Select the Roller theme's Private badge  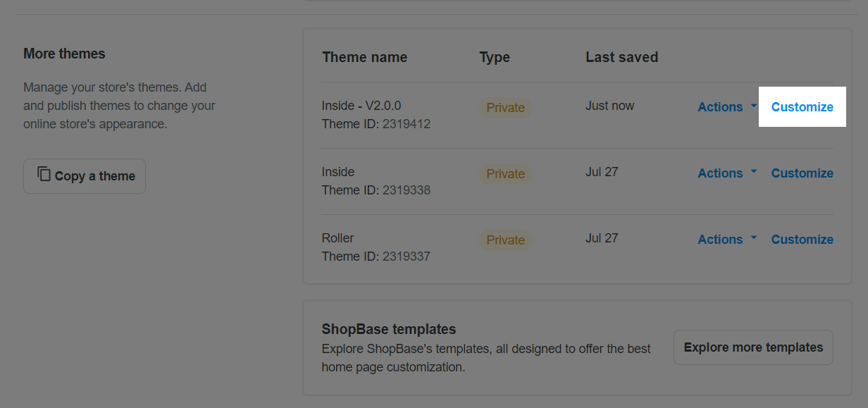coord(505,240)
